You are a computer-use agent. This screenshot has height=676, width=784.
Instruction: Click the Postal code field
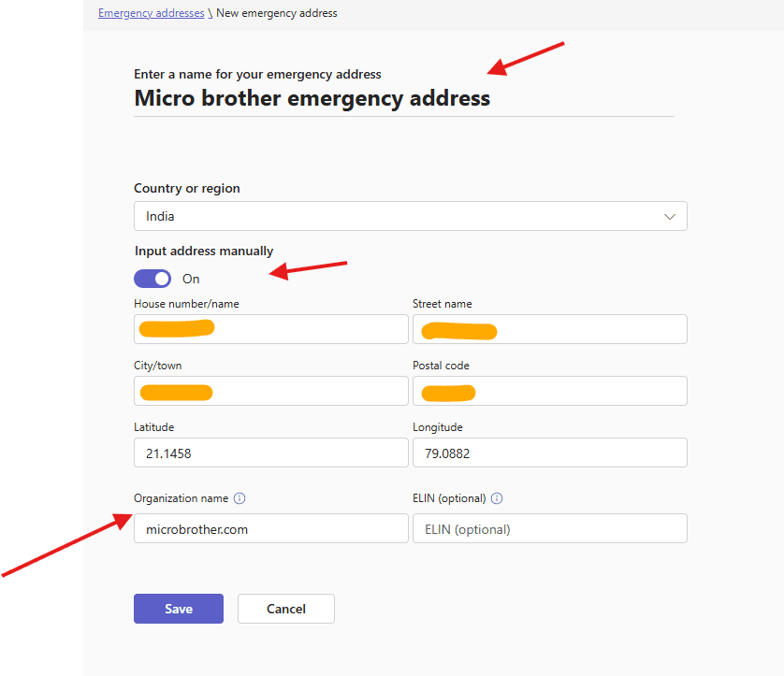tap(550, 391)
